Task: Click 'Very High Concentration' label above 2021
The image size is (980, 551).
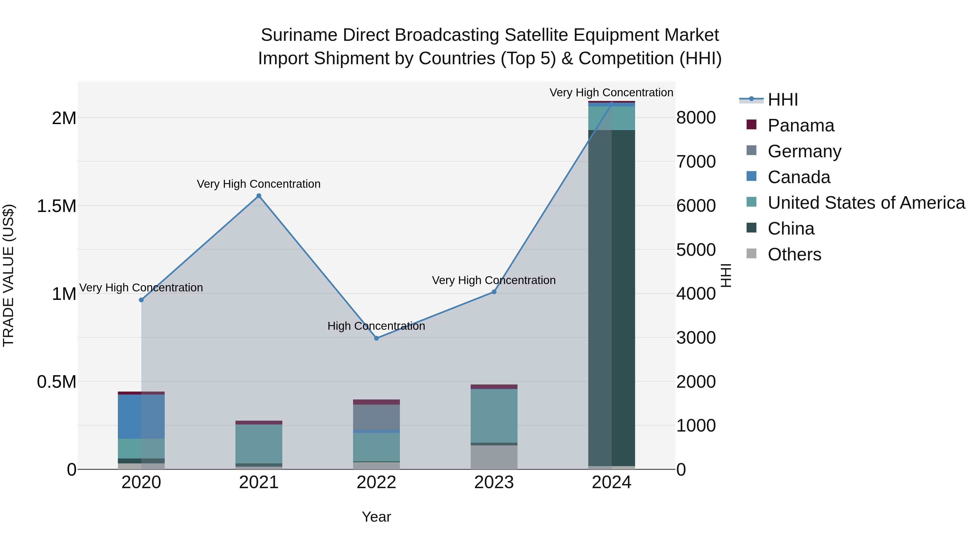Action: coord(259,184)
